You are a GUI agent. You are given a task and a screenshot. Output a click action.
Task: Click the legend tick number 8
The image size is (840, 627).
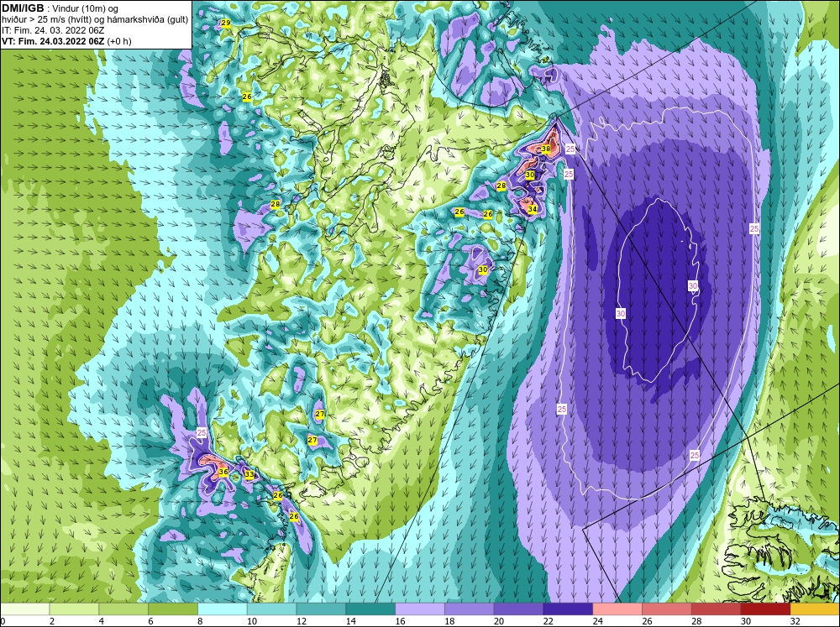tap(201, 621)
